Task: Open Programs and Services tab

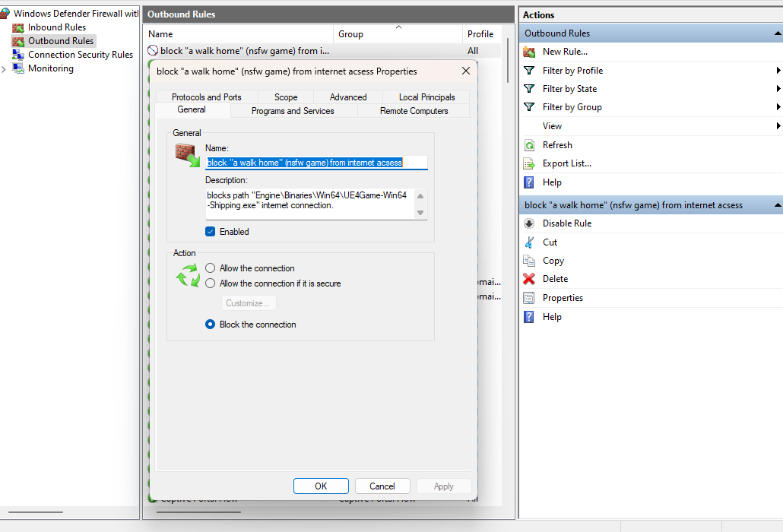Action: [293, 111]
